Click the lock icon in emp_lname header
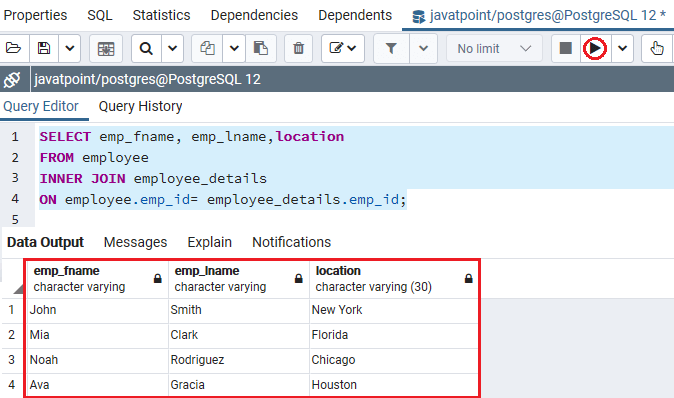The width and height of the screenshot is (674, 398). (299, 279)
